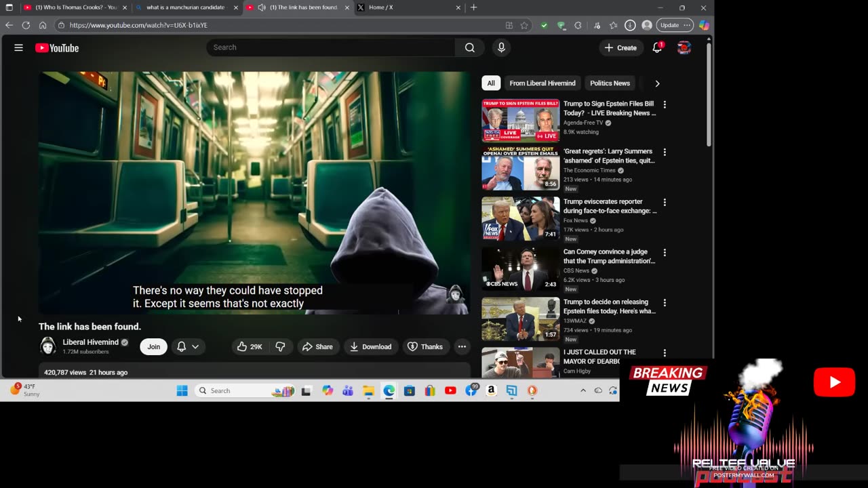868x488 pixels.
Task: Go to YouTube home via logo
Action: point(57,48)
